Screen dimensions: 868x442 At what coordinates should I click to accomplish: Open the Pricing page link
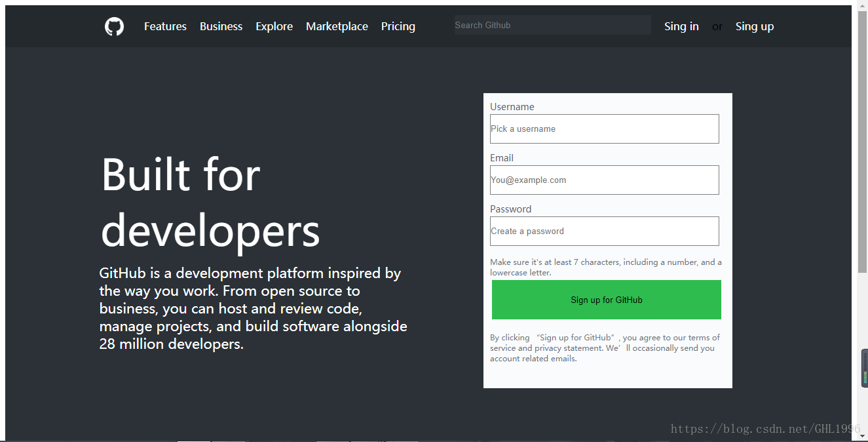[398, 26]
